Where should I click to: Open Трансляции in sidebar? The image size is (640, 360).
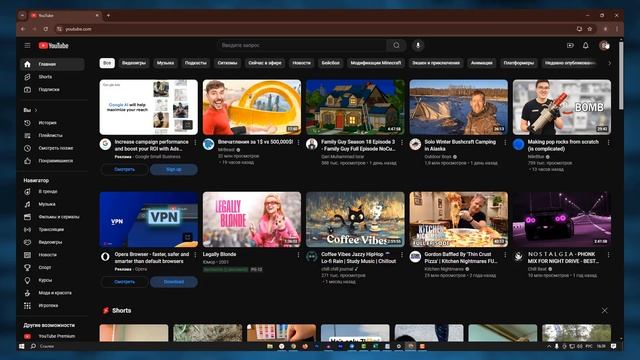tap(52, 229)
